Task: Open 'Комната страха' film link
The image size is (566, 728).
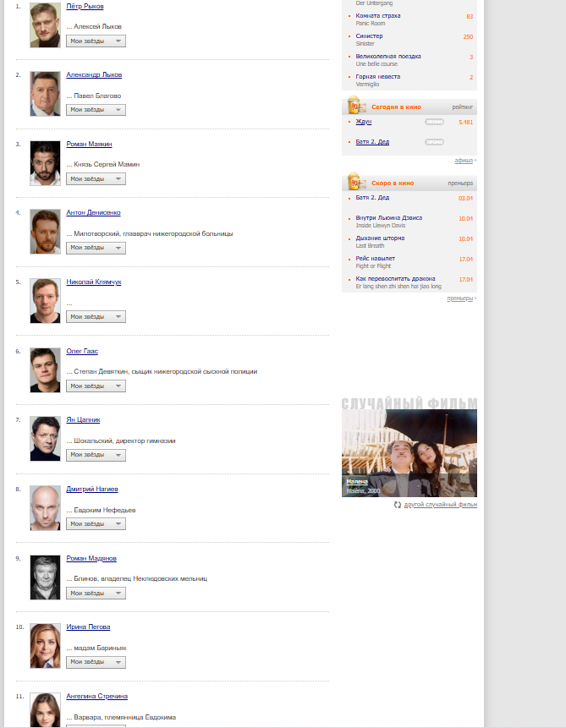Action: 378,16
